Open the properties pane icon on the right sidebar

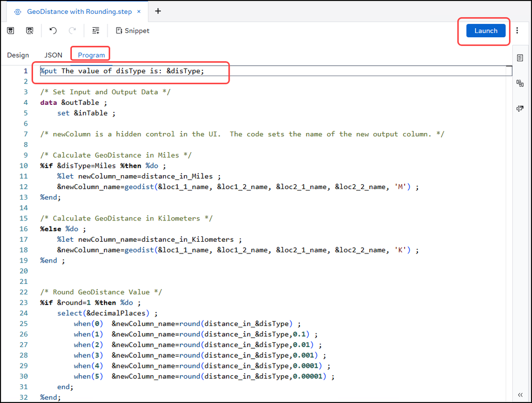pyautogui.click(x=520, y=57)
